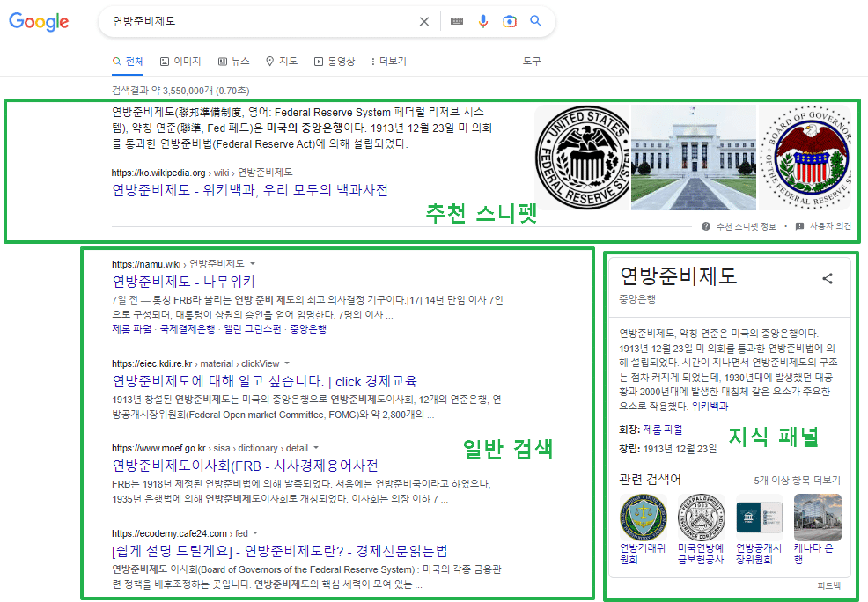Open 5개 이상 항목 더보기 link

click(x=798, y=481)
